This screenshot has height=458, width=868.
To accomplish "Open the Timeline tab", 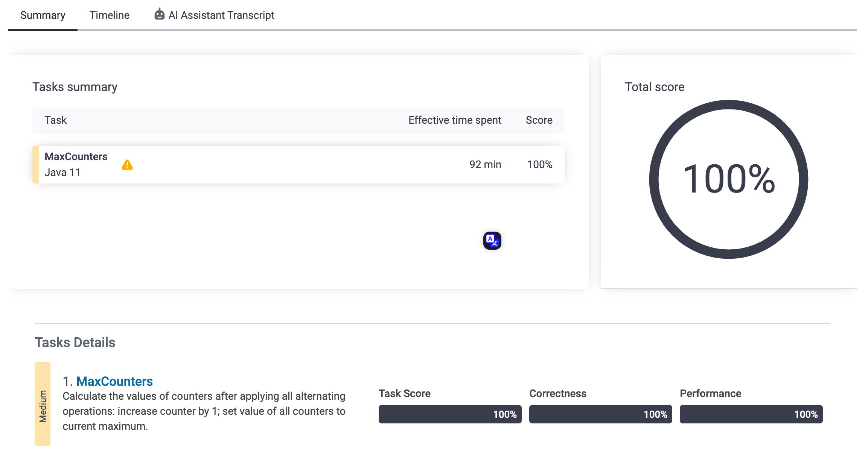I will coord(109,15).
